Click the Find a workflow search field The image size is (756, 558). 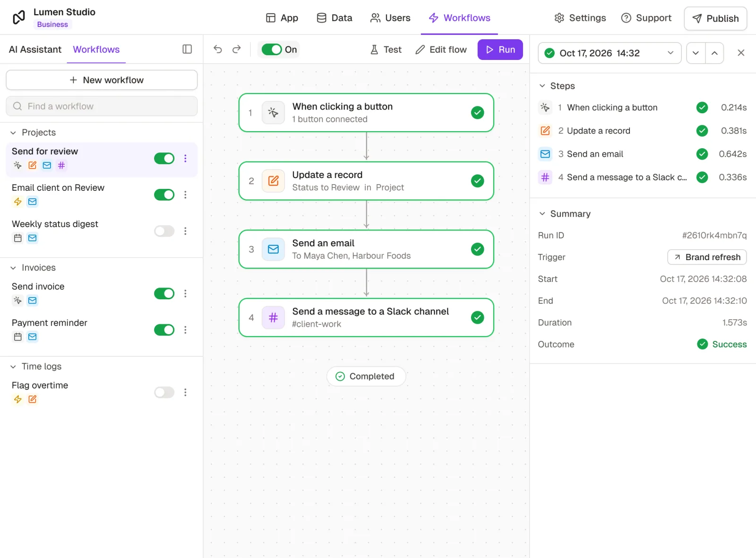pyautogui.click(x=102, y=106)
